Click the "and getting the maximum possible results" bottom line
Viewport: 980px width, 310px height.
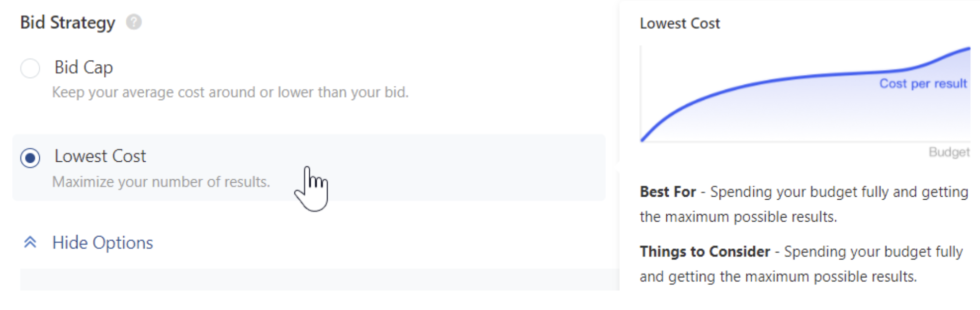click(x=778, y=276)
